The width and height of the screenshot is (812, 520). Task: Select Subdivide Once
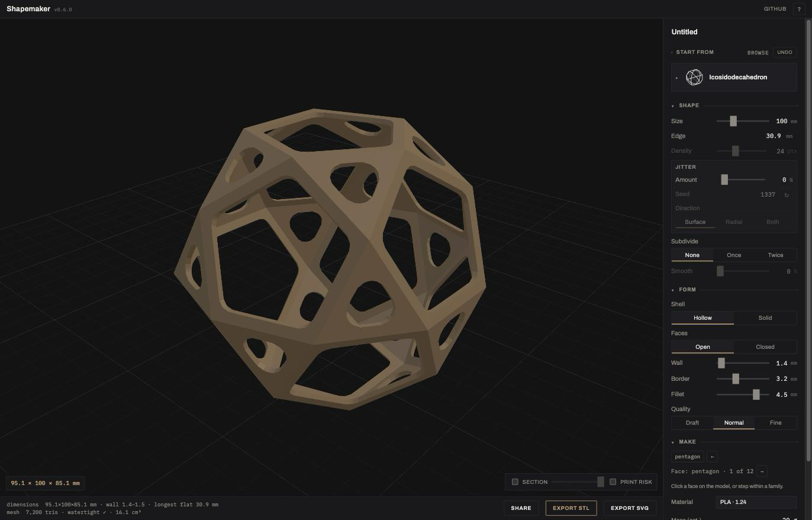734,255
